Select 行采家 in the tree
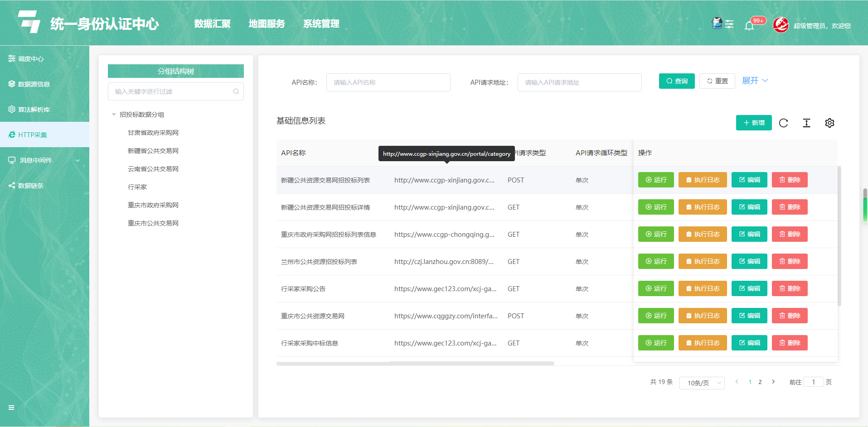The width and height of the screenshot is (868, 427). point(137,187)
